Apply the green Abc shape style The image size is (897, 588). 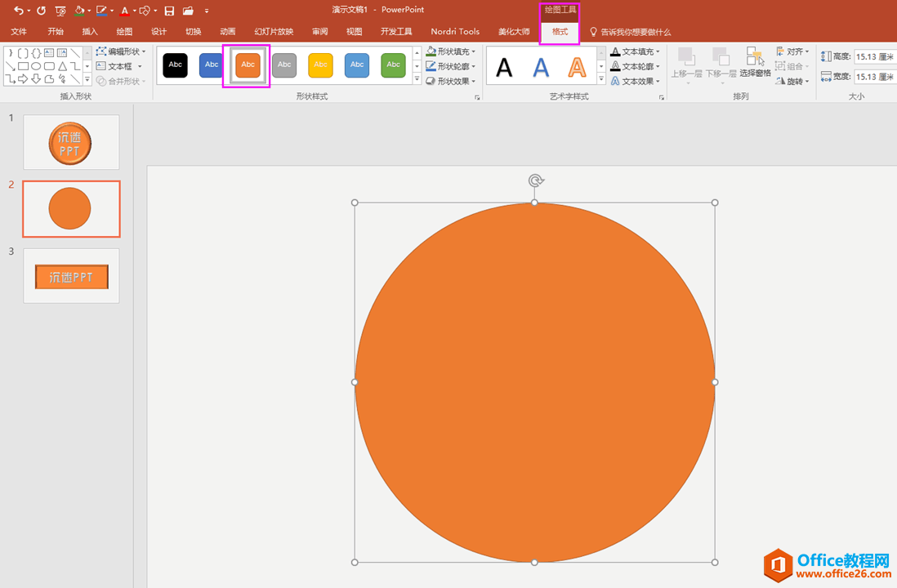(393, 65)
